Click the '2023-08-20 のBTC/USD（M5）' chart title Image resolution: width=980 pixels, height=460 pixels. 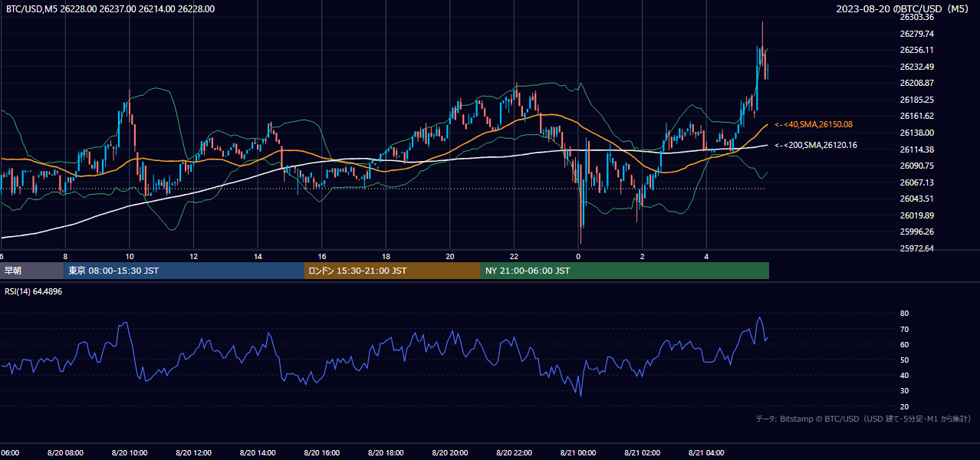point(902,8)
